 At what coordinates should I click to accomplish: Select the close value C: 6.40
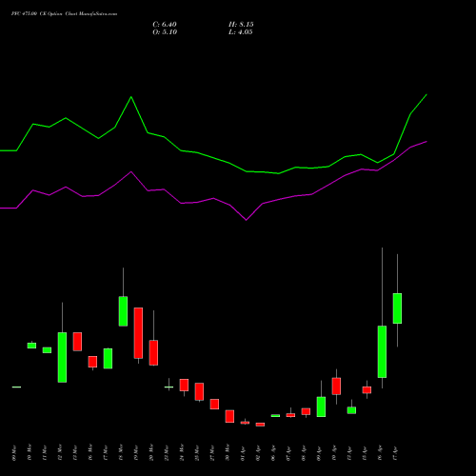[x=165, y=25]
